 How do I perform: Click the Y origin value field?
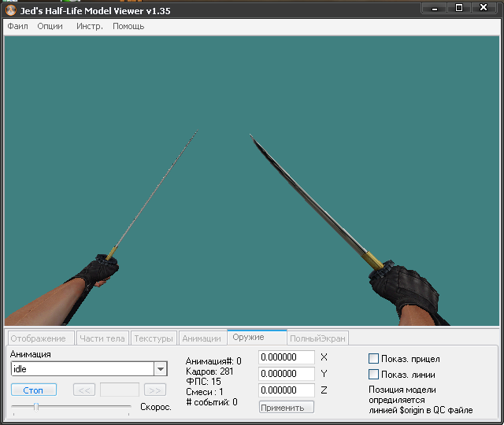[287, 374]
